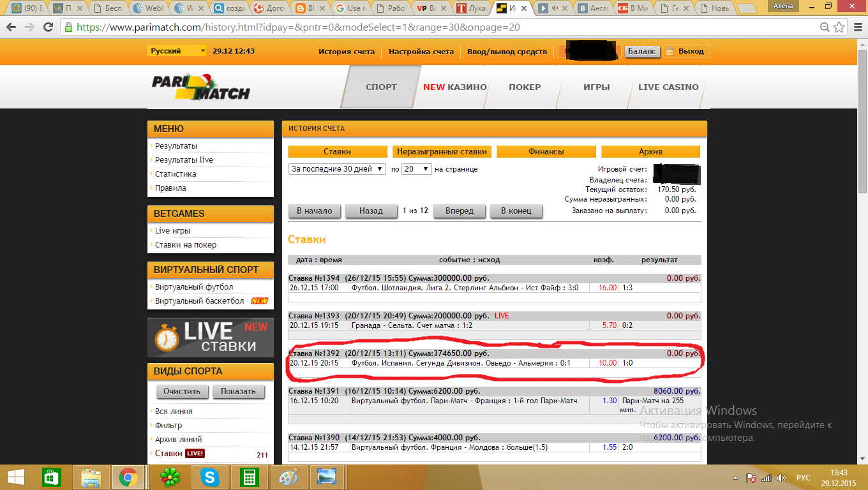Open Виртуальный баскетбол link

199,301
